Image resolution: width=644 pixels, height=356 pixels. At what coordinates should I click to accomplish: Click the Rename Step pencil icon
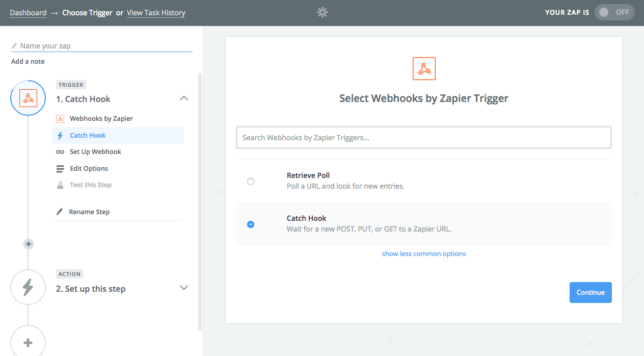(x=61, y=212)
